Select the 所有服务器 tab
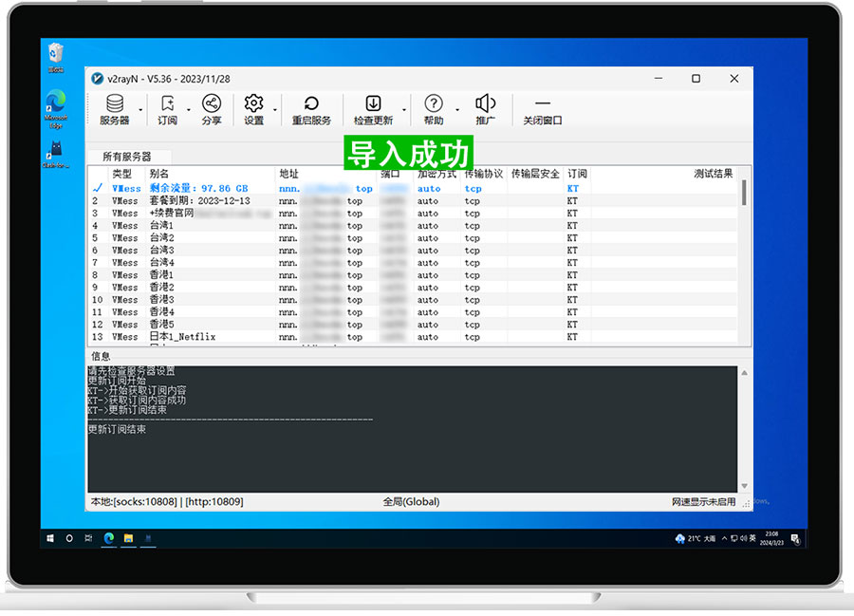 tap(126, 157)
